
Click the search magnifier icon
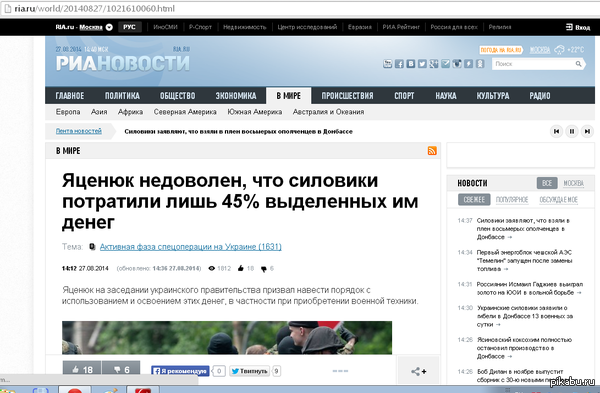coord(578,64)
